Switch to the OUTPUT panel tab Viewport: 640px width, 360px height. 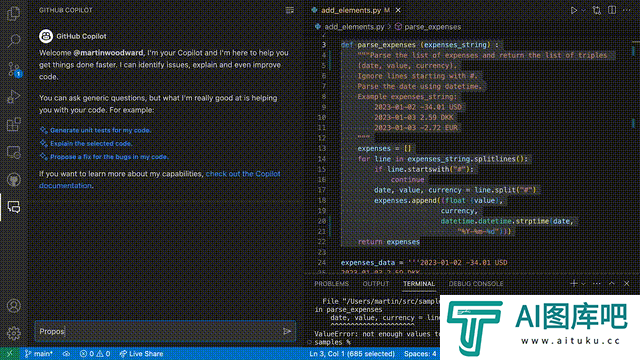(376, 284)
